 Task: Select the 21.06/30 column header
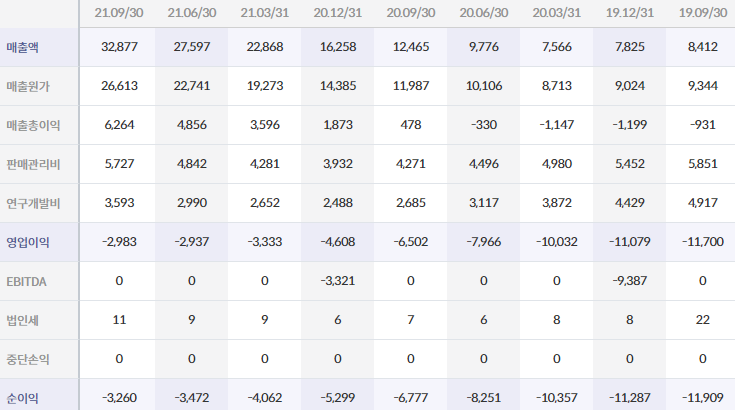coord(192,13)
